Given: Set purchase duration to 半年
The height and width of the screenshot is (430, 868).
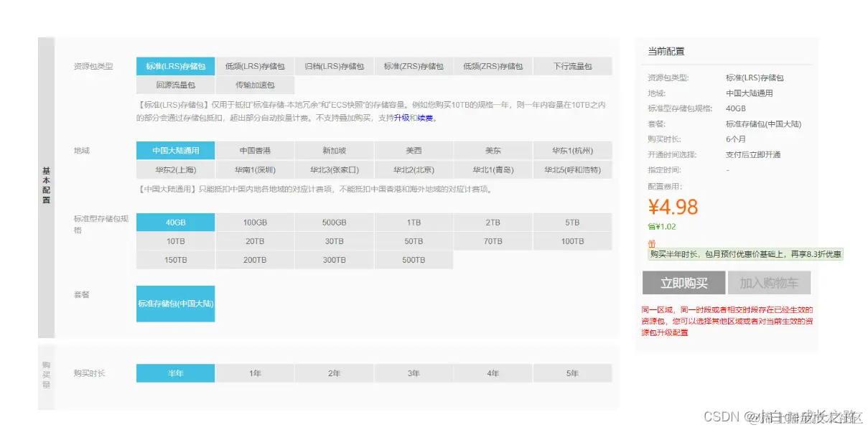Looking at the screenshot, I should tap(176, 373).
